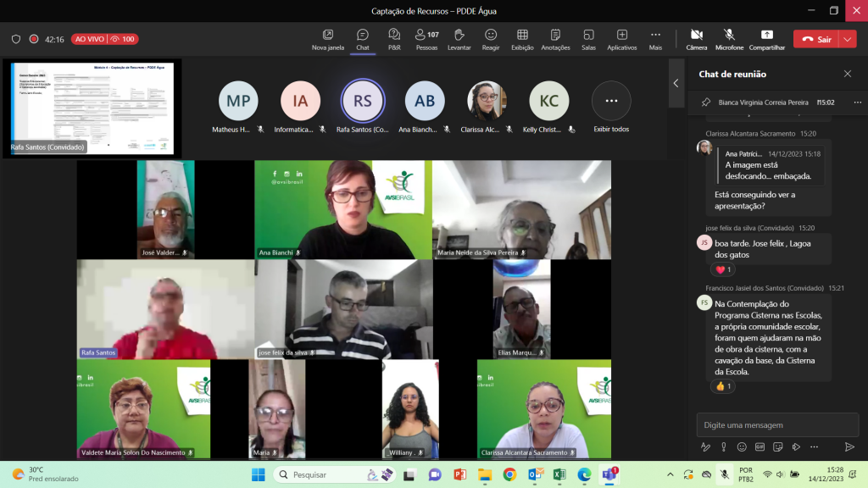
Task: Open the taskbar clock showing 15:28
Action: (826, 474)
